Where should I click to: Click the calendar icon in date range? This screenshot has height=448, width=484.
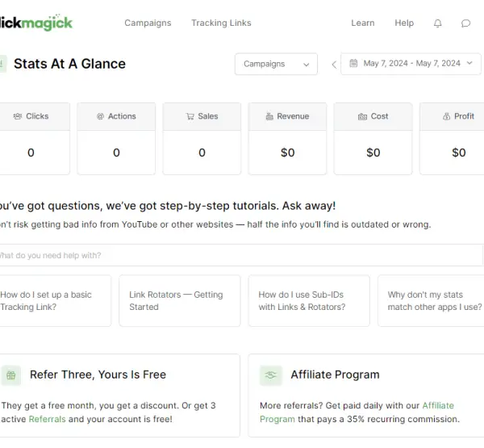point(353,63)
